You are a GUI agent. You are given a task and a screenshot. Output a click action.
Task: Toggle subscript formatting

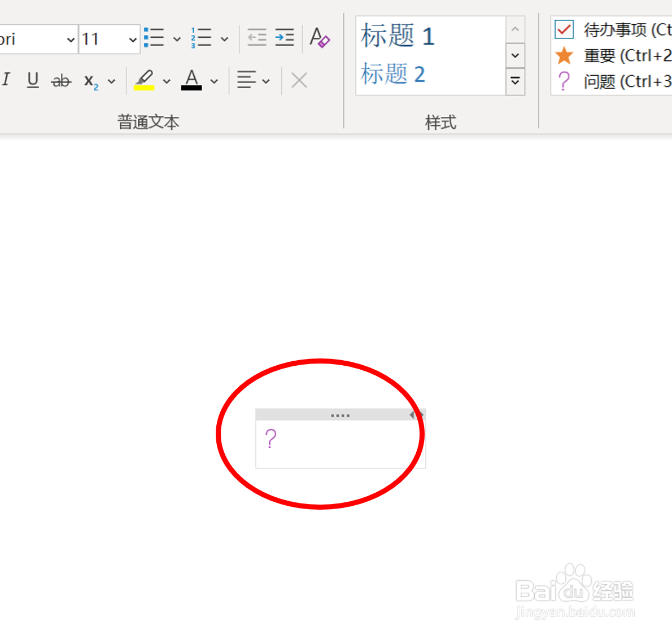point(90,81)
